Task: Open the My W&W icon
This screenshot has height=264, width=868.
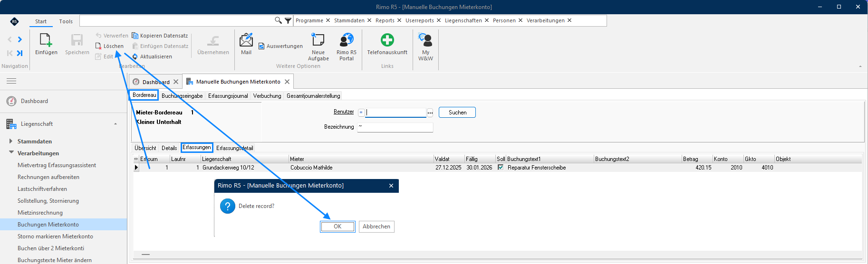Action: click(425, 40)
